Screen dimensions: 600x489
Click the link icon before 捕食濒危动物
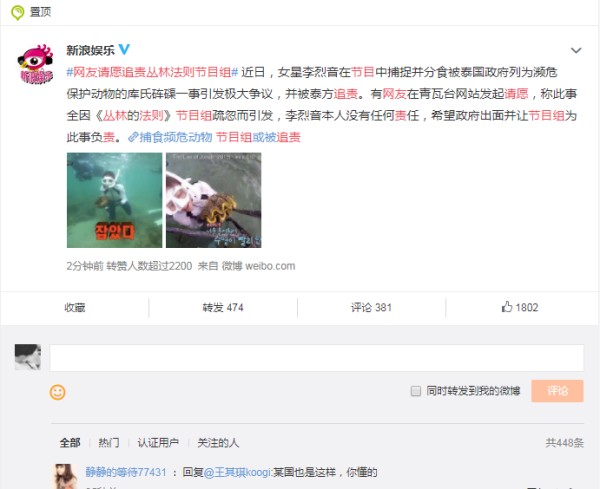pyautogui.click(x=132, y=137)
